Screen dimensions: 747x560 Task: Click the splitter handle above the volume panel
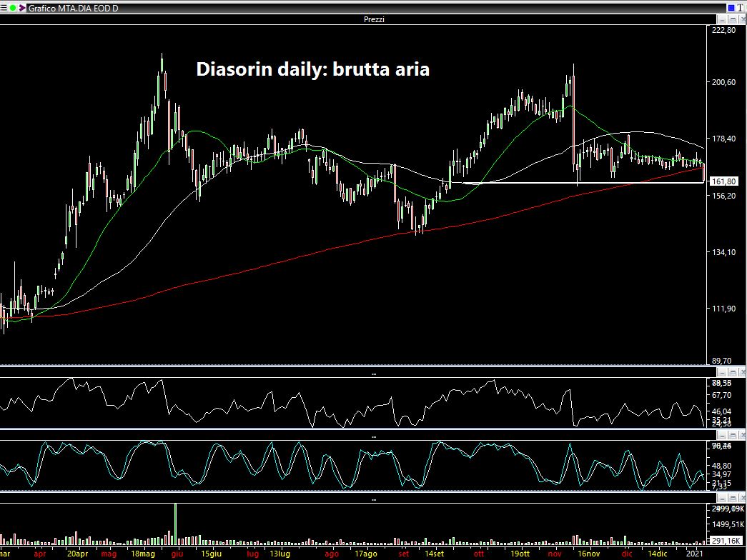(x=373, y=500)
